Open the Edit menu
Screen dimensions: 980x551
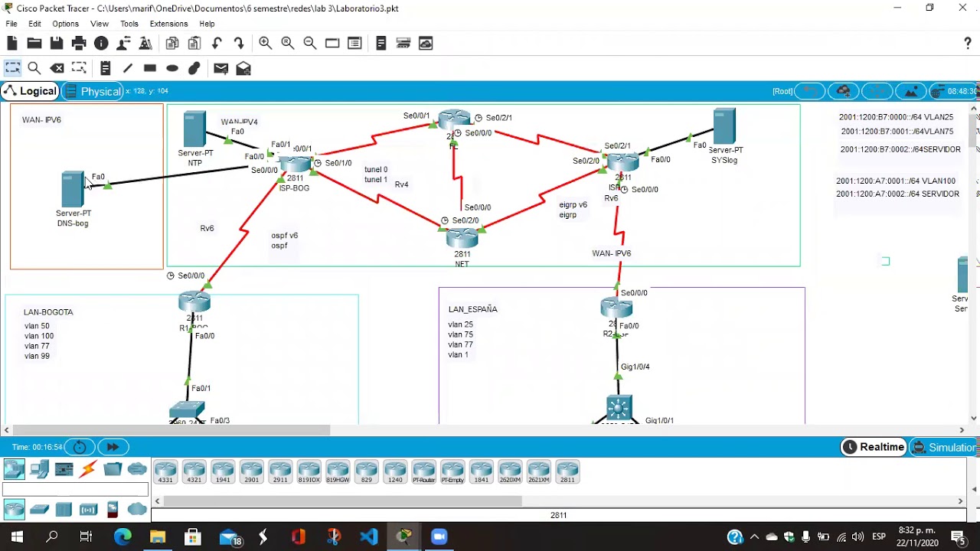pyautogui.click(x=34, y=24)
